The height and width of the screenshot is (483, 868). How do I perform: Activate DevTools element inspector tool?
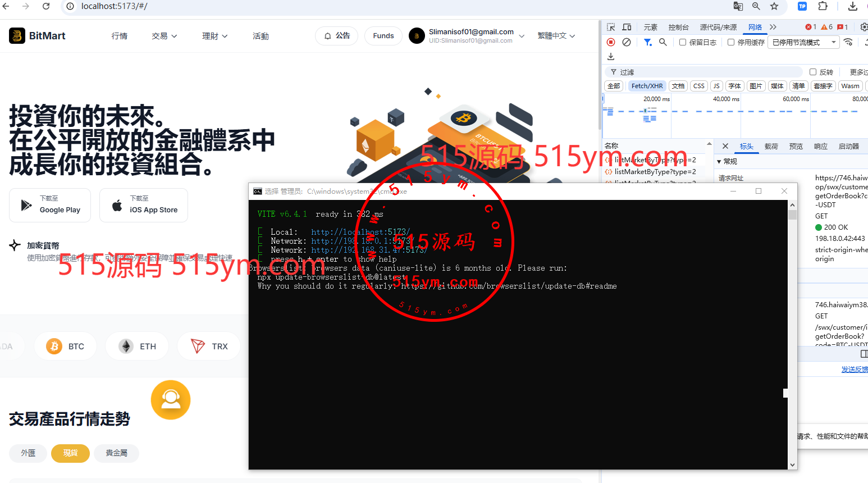point(611,27)
